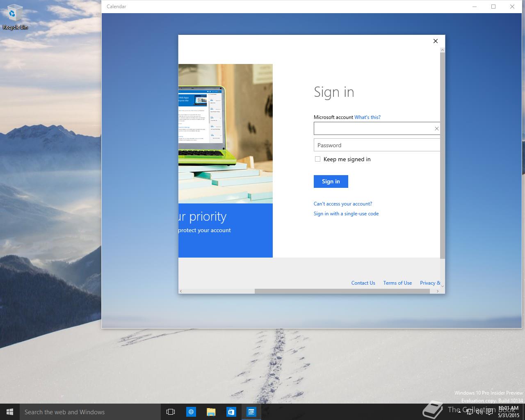Choose Sign in with a single-use code
Viewport: 525px width, 420px height.
point(346,214)
